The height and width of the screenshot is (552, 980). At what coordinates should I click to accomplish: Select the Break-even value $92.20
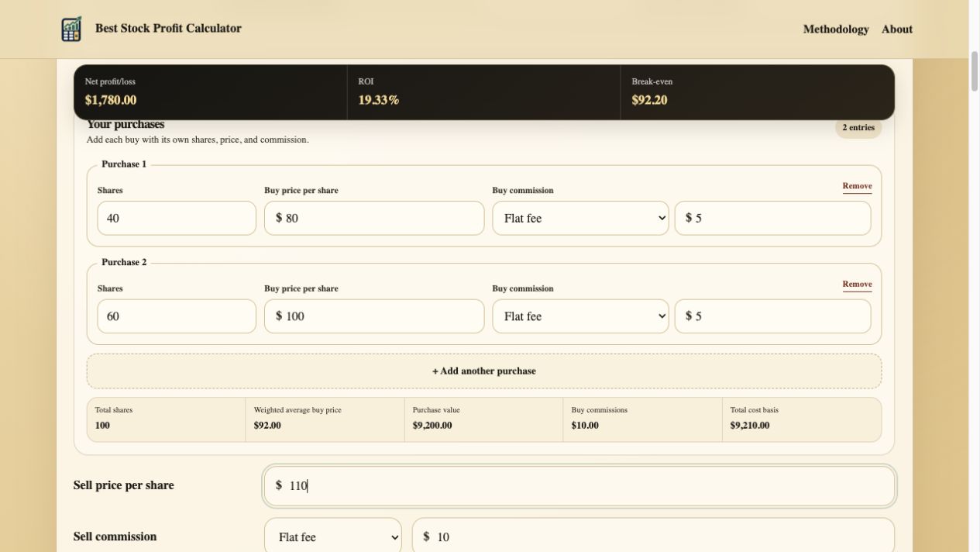coord(649,100)
